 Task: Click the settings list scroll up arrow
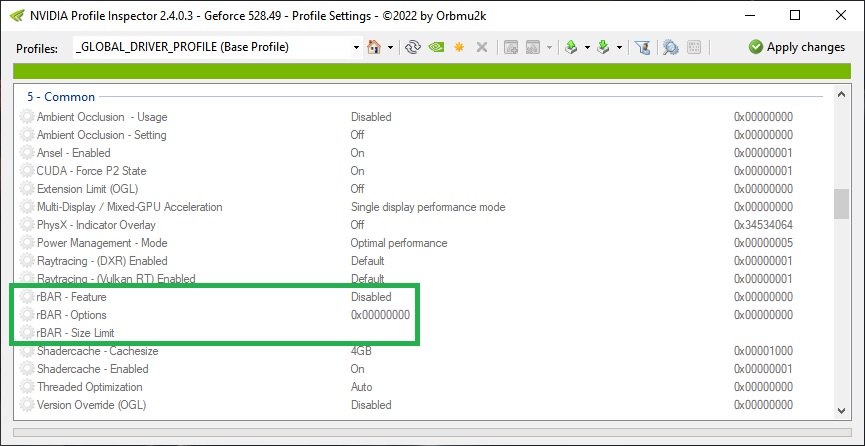click(x=841, y=95)
